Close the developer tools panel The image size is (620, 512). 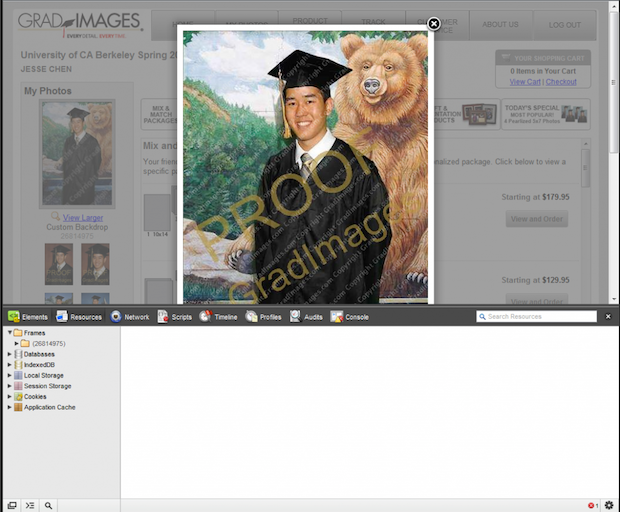point(608,316)
